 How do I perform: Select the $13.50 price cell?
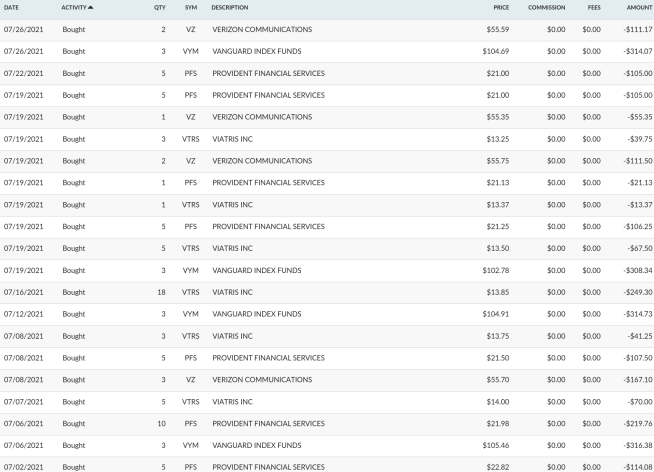pos(498,249)
